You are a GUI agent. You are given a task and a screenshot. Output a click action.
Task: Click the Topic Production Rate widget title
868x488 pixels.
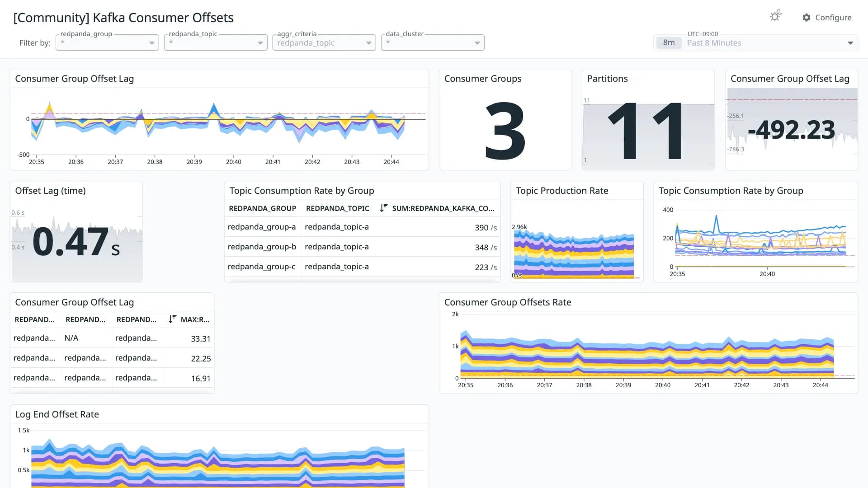tap(562, 191)
